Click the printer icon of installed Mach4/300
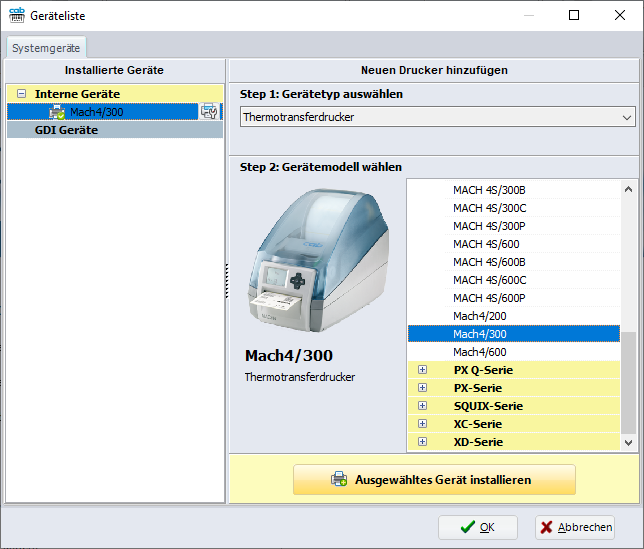Image resolution: width=644 pixels, height=549 pixels. [57, 112]
